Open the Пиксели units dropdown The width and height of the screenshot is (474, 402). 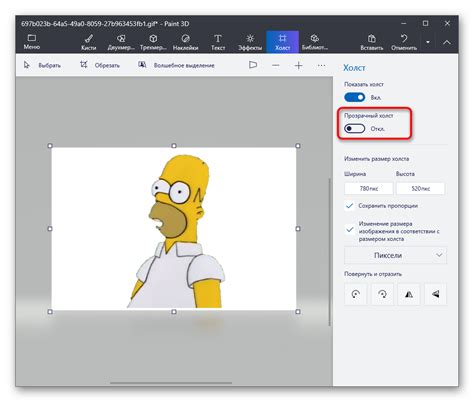coord(395,255)
